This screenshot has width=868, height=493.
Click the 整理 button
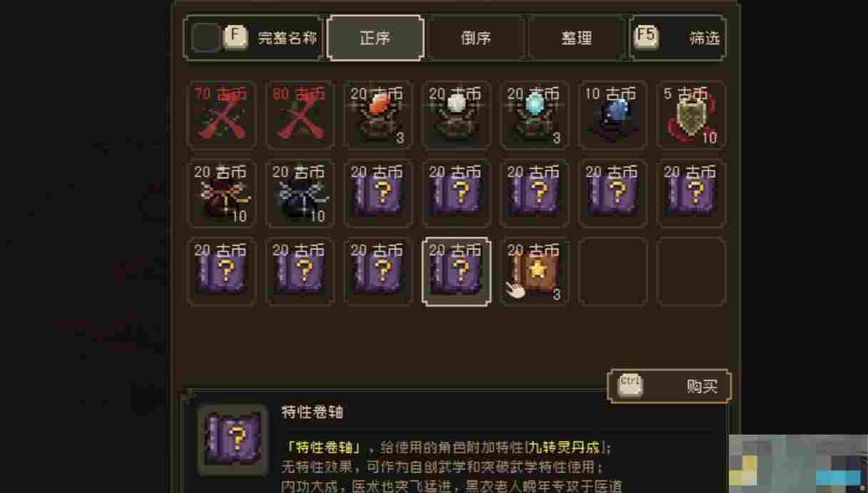576,38
